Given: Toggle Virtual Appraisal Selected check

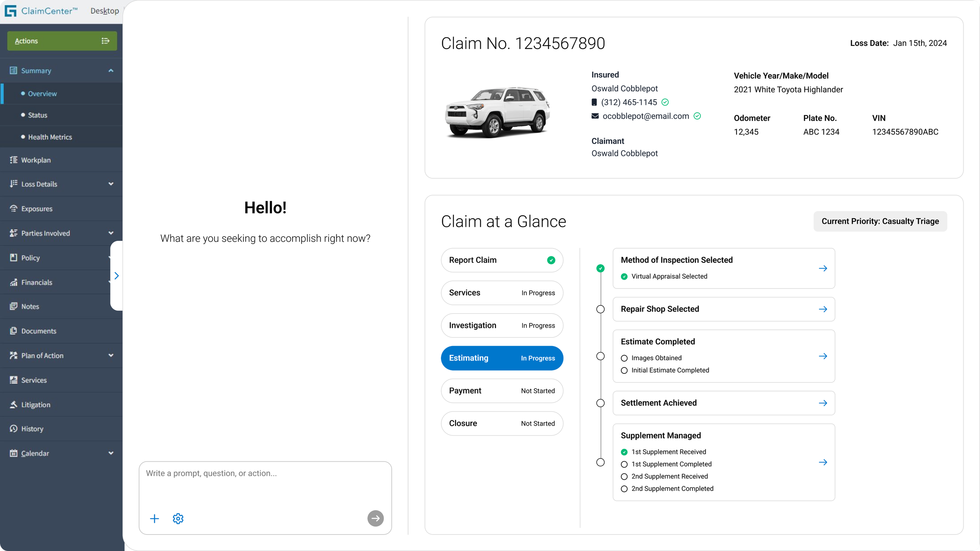Looking at the screenshot, I should [x=624, y=277].
